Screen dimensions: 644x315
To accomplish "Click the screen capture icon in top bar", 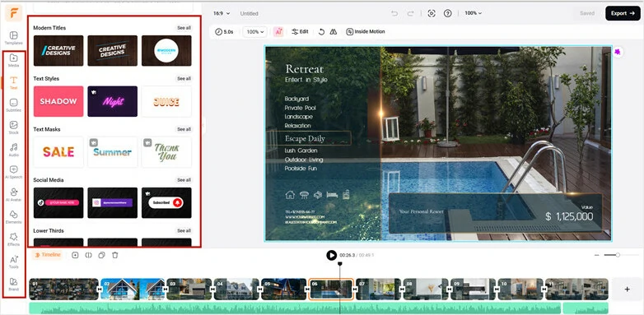I will (x=432, y=13).
